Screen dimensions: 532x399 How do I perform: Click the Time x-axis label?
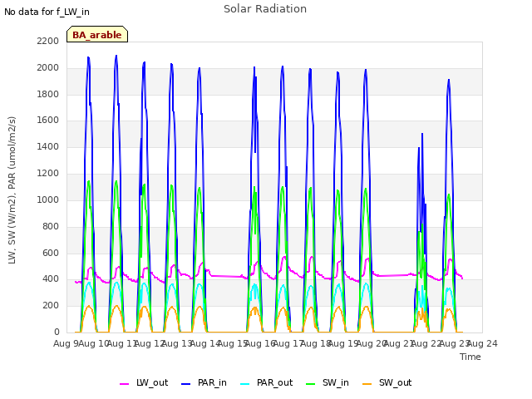(x=470, y=357)
